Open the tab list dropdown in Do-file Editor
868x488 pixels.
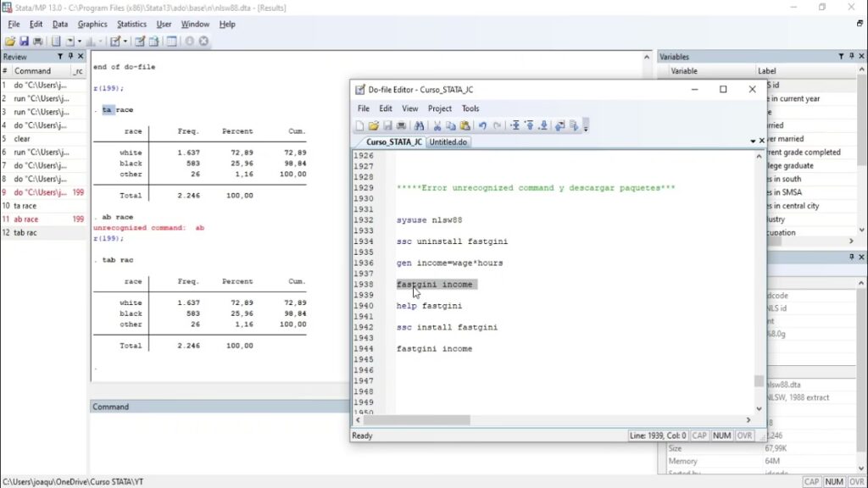point(753,141)
